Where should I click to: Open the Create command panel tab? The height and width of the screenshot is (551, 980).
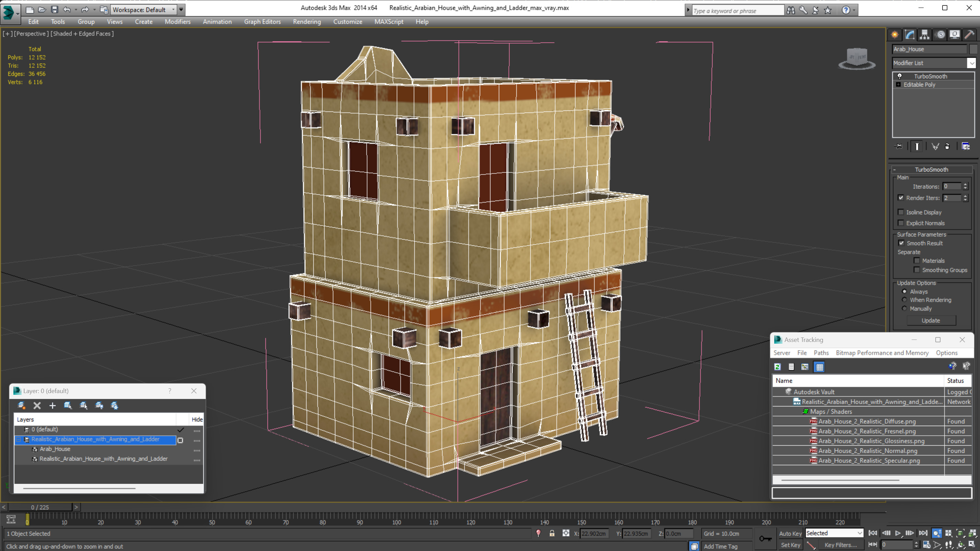895,35
